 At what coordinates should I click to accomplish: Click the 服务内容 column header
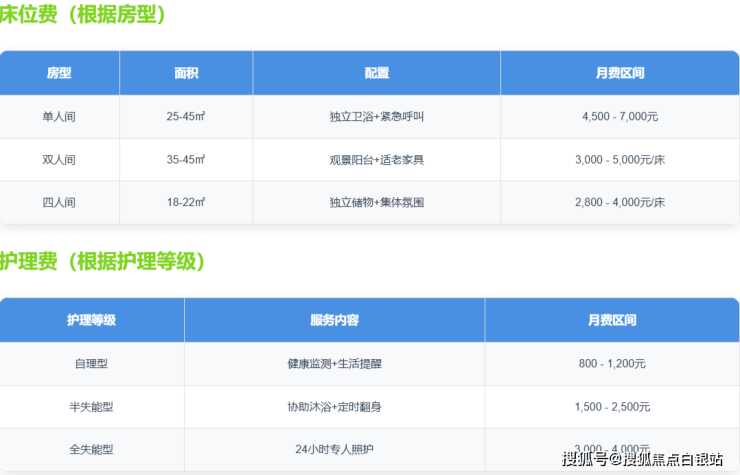[334, 320]
